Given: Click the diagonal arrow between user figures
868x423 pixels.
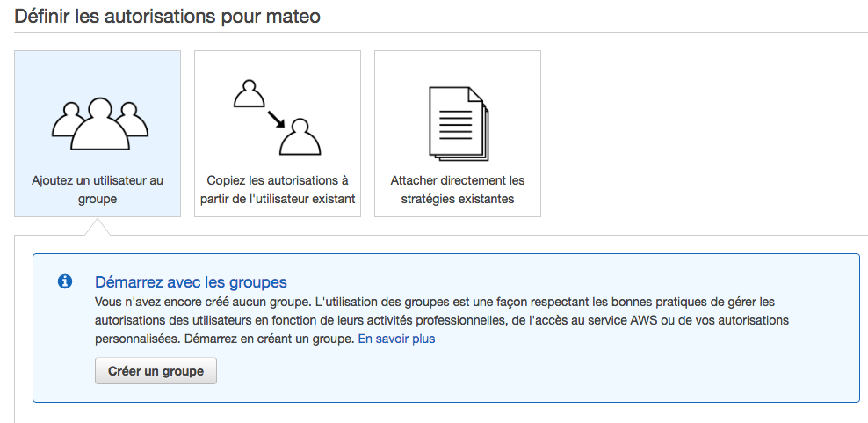Looking at the screenshot, I should click(x=276, y=116).
